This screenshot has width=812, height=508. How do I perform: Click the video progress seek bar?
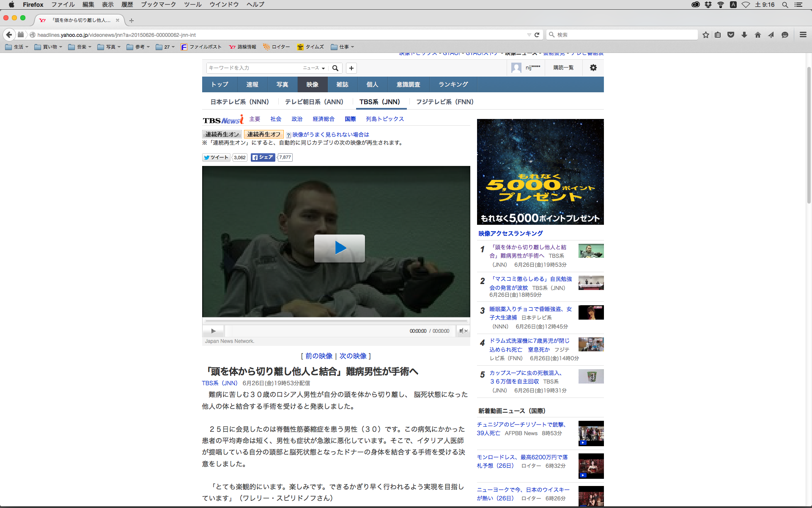coord(336,321)
